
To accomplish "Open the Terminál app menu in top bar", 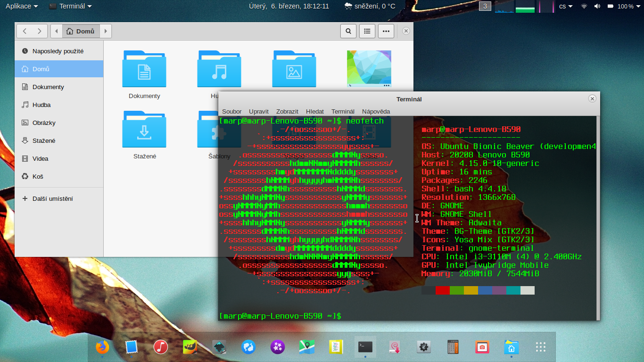I will coord(71,6).
